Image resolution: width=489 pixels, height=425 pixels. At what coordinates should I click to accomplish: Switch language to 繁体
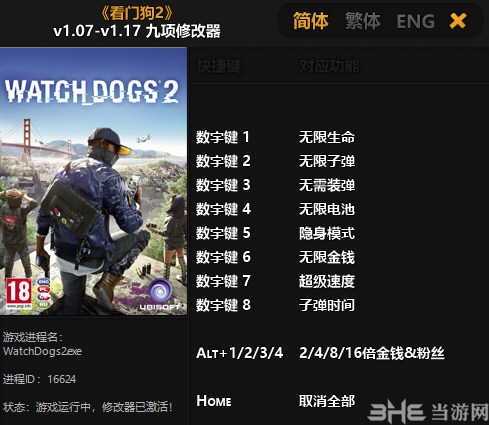[x=363, y=21]
